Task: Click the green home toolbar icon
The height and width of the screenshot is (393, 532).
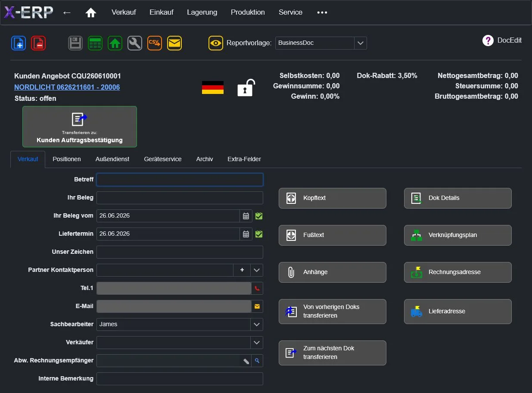Action: point(115,43)
